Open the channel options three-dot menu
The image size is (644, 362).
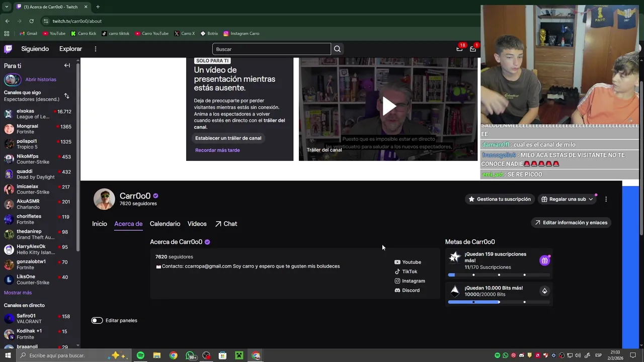click(606, 199)
